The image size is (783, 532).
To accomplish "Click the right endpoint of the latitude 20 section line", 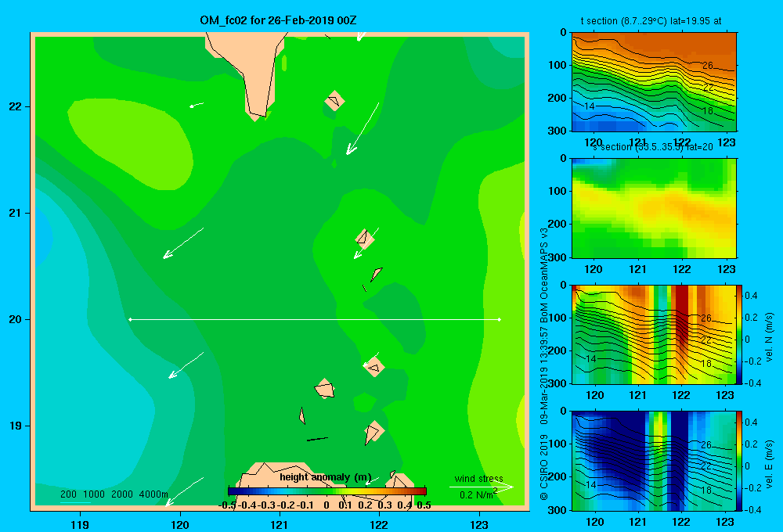I will click(x=500, y=319).
